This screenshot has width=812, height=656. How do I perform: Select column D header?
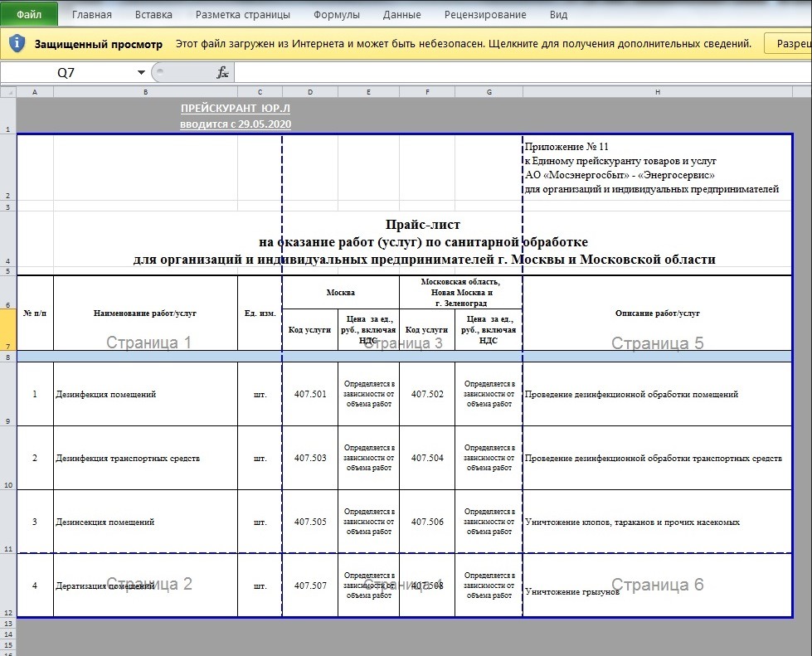pyautogui.click(x=310, y=92)
